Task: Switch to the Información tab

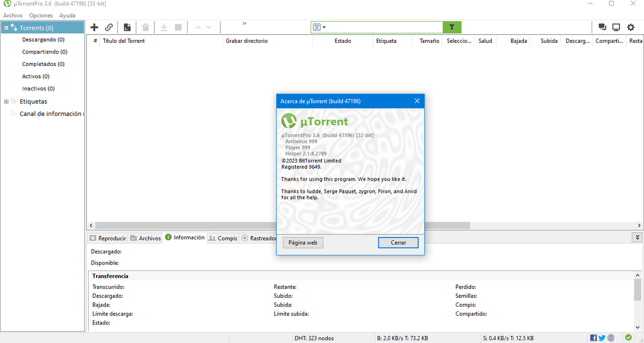Action: pos(185,237)
